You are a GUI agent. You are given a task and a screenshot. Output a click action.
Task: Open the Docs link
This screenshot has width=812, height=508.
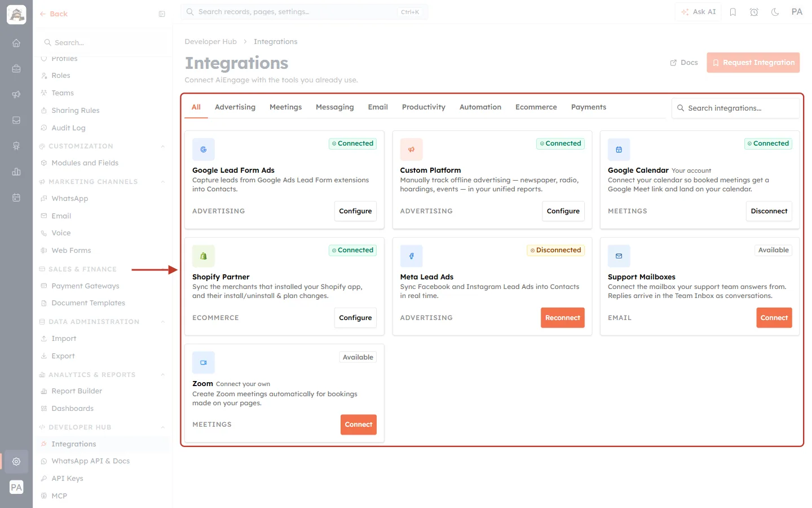coord(684,63)
